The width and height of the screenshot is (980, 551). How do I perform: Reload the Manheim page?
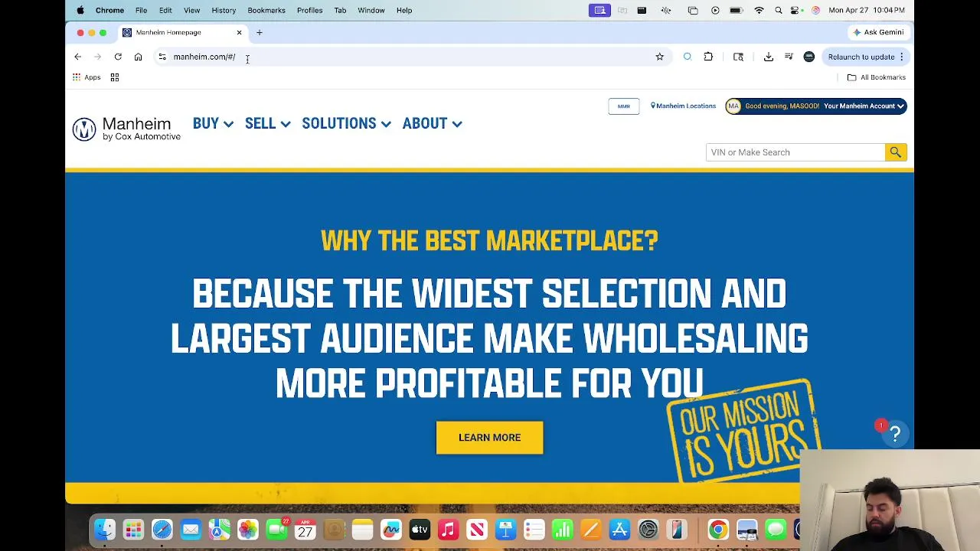[118, 57]
